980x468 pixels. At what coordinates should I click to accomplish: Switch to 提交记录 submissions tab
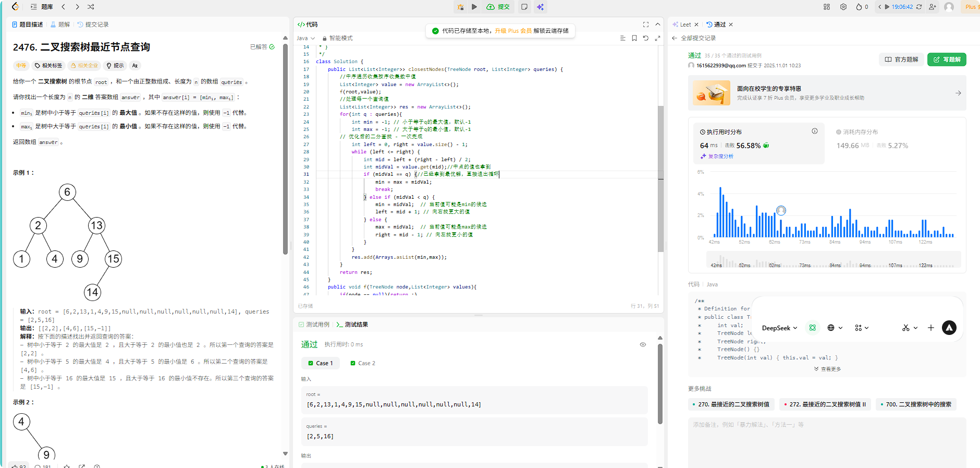[x=93, y=25]
